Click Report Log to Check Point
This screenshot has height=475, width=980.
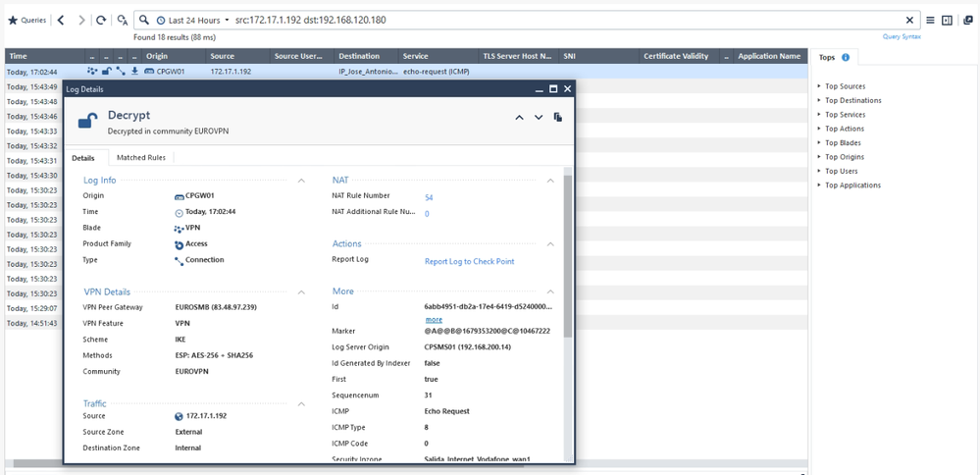tap(469, 261)
